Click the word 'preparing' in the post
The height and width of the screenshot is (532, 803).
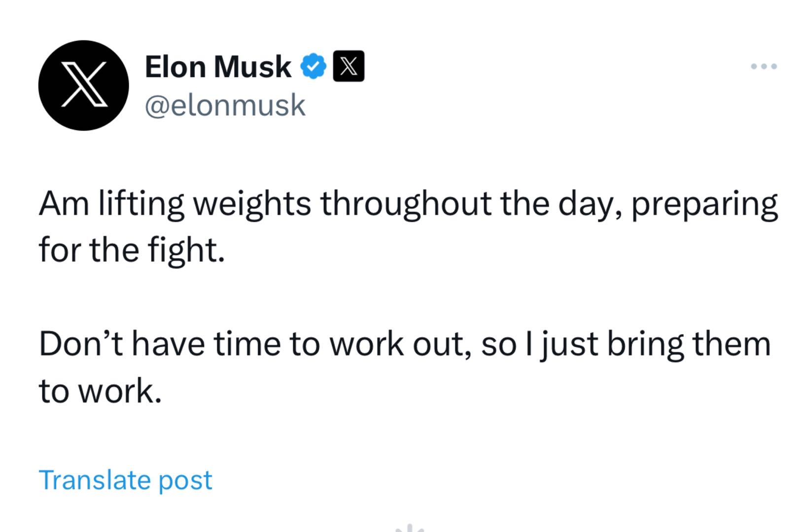704,204
